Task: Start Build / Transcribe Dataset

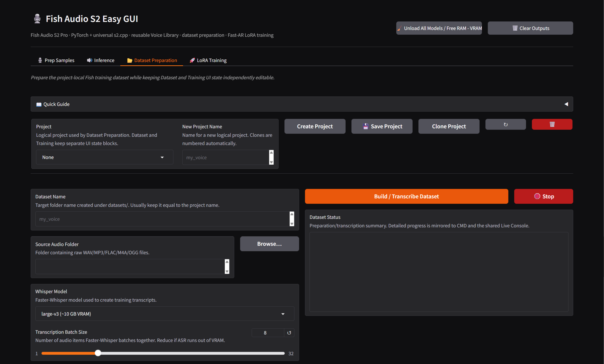Action: click(x=407, y=196)
